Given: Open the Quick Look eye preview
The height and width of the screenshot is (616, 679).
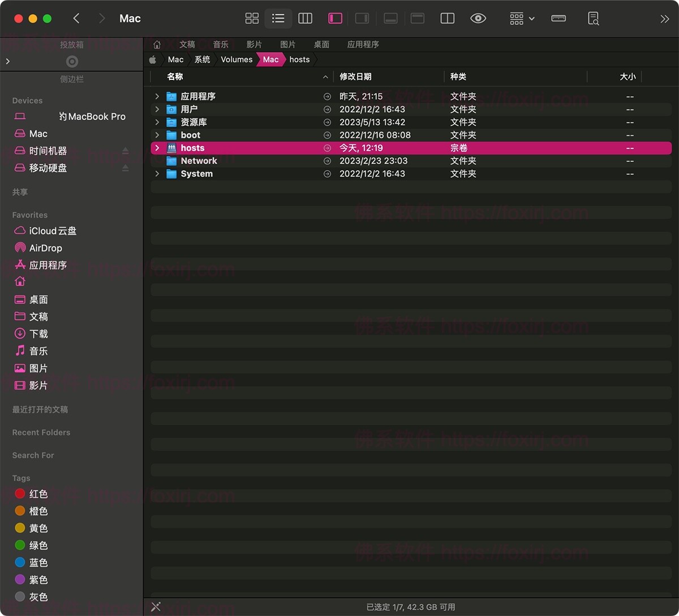Looking at the screenshot, I should tap(478, 18).
